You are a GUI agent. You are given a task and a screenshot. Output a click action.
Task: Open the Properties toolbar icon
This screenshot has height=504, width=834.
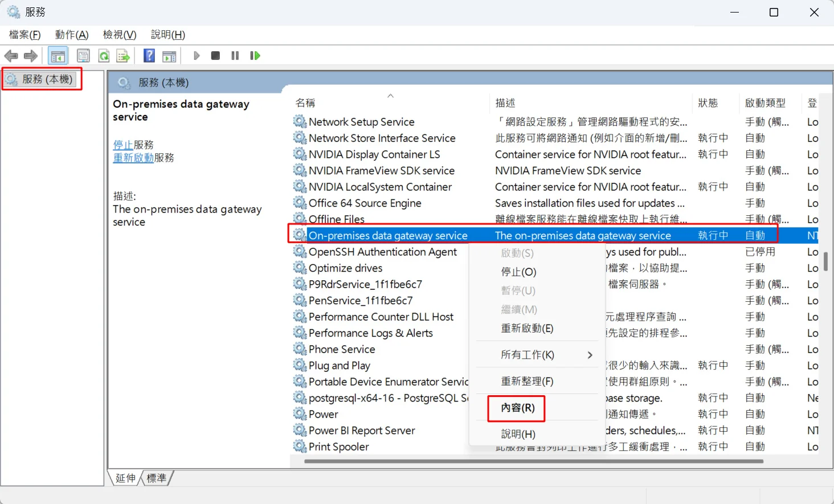pos(83,56)
